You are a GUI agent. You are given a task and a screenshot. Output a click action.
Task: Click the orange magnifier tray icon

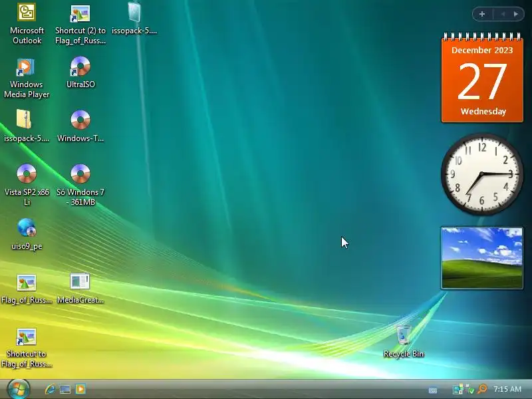pyautogui.click(x=482, y=389)
